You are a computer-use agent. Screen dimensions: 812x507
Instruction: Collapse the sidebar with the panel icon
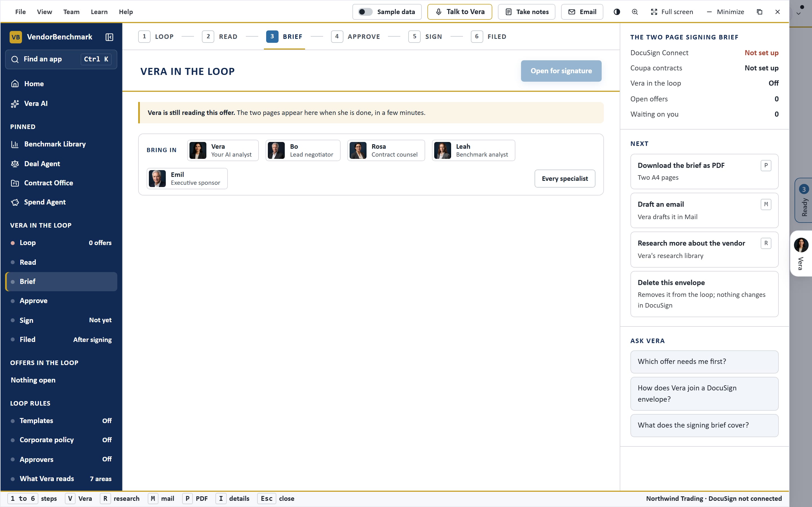click(109, 37)
